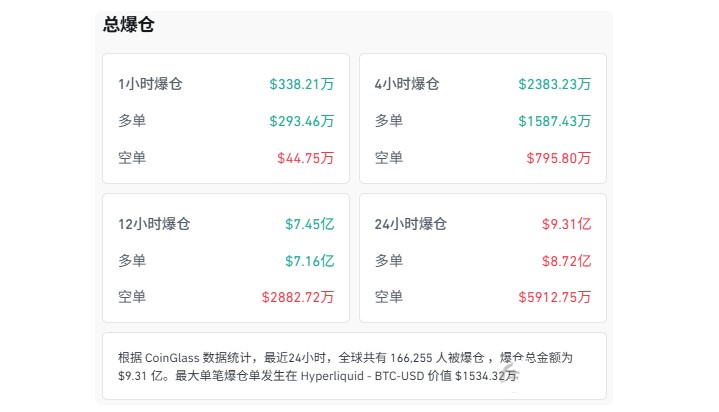Click the 24-hour 空单 value $5912.75万
This screenshot has width=719, height=412.
coord(554,297)
